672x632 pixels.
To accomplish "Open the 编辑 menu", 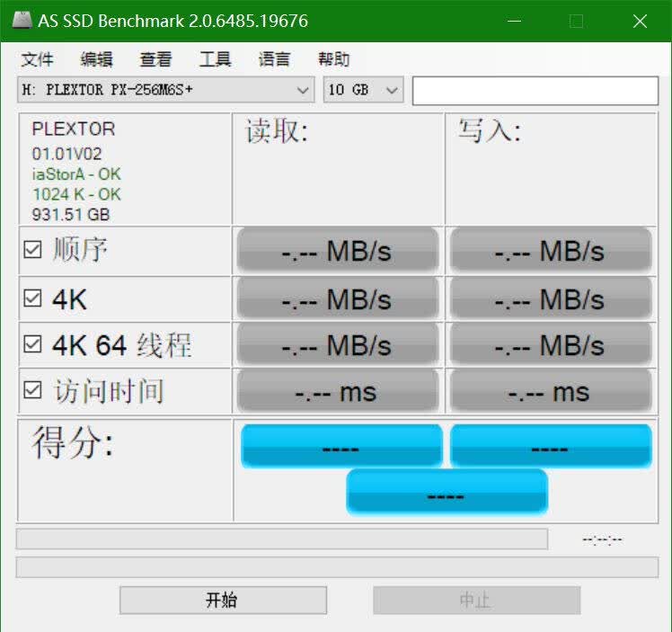I will (x=96, y=59).
